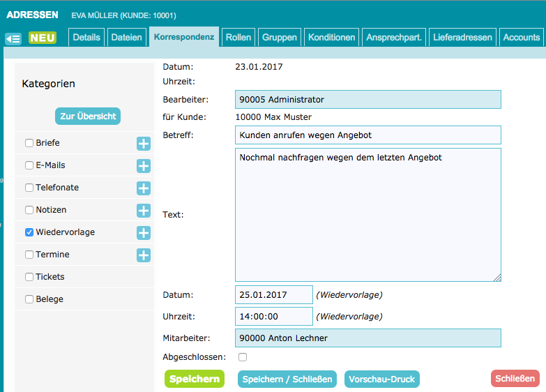
Task: Open the Mitarbeiter field 90000 Anton Lechner
Action: tap(368, 338)
